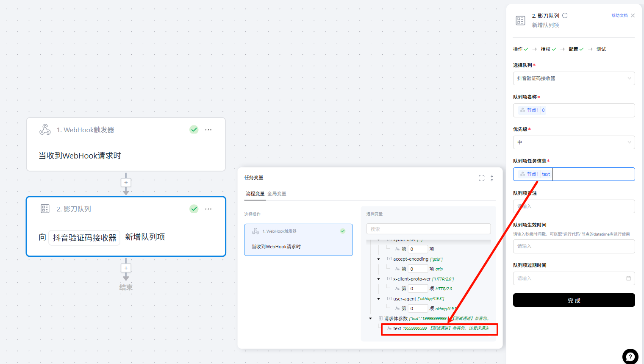Collapse the user-agent tree node
Screen dimensions: 644x364
(x=378, y=299)
